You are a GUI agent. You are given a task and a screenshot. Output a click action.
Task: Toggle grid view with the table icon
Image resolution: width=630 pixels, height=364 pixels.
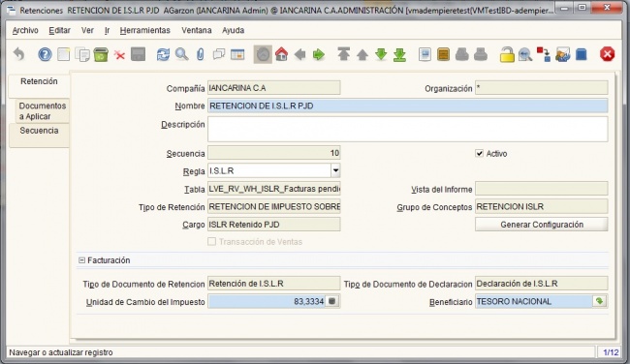[x=237, y=54]
